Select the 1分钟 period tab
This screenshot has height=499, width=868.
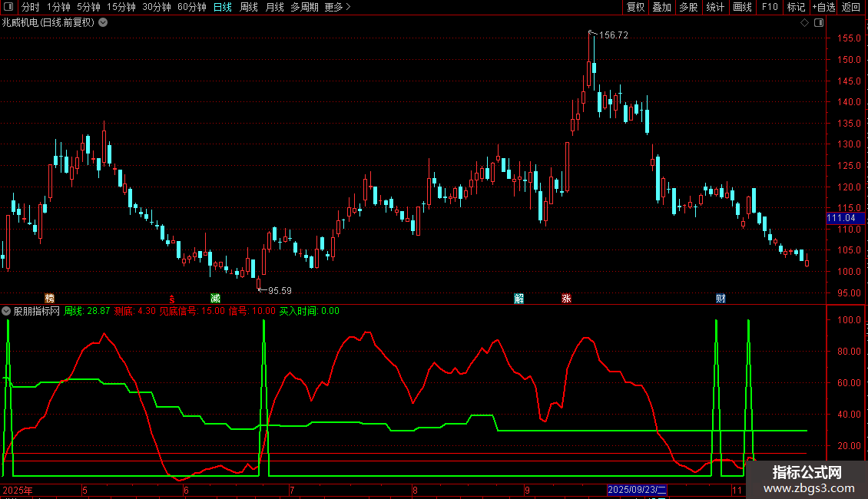pyautogui.click(x=58, y=7)
